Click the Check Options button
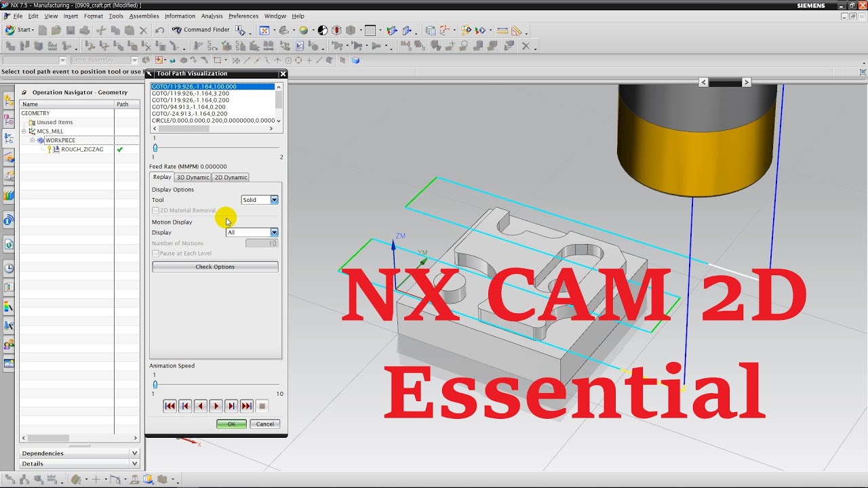The image size is (868, 488). click(215, 267)
